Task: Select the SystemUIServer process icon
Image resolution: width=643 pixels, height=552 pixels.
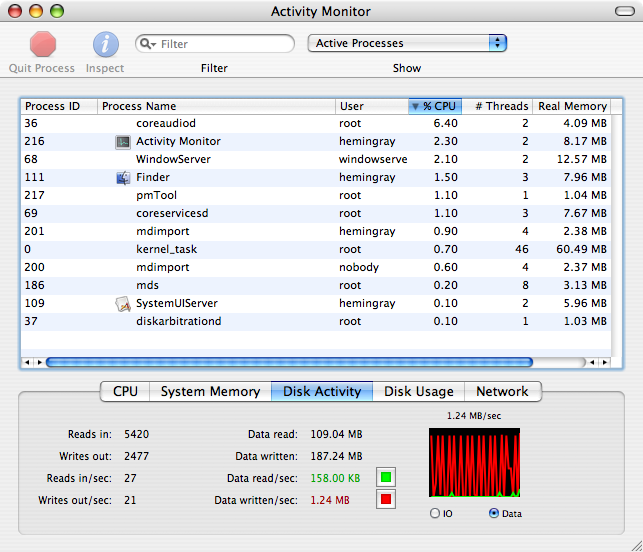Action: click(x=123, y=303)
